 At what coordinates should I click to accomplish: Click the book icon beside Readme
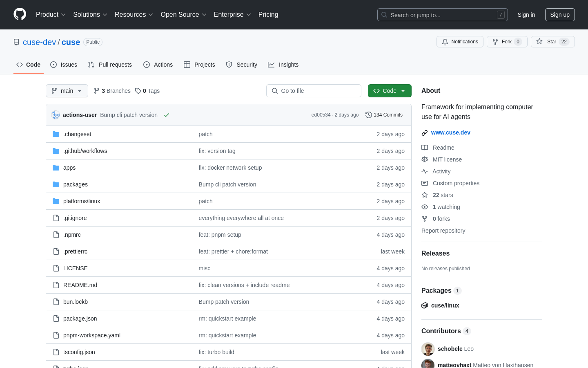(x=425, y=148)
